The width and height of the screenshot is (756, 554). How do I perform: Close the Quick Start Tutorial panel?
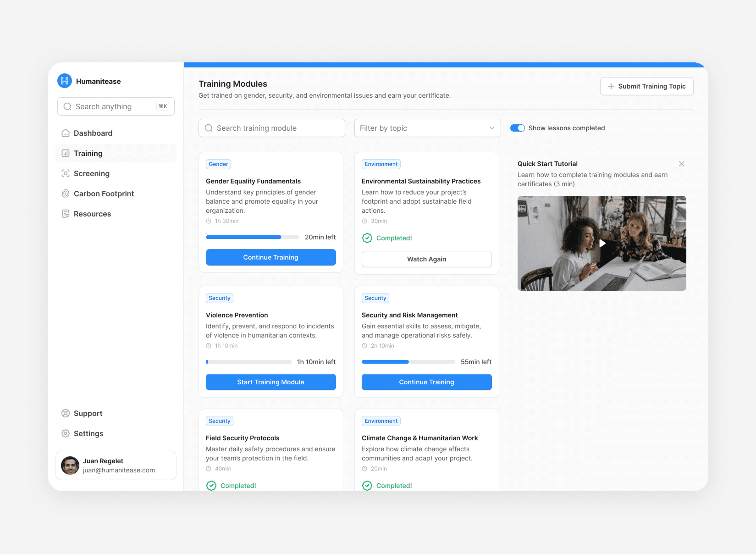tap(682, 164)
